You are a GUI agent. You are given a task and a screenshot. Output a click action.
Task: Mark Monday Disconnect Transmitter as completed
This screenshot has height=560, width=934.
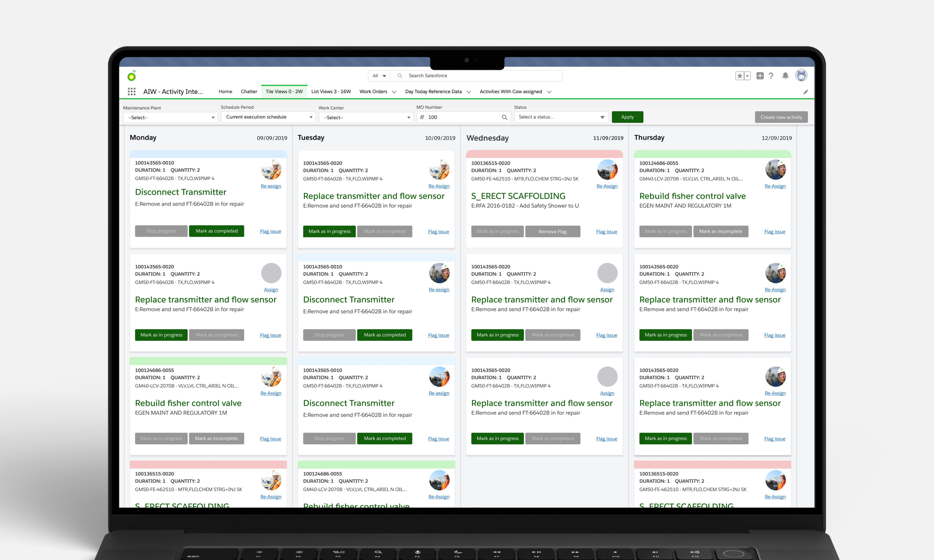point(217,231)
